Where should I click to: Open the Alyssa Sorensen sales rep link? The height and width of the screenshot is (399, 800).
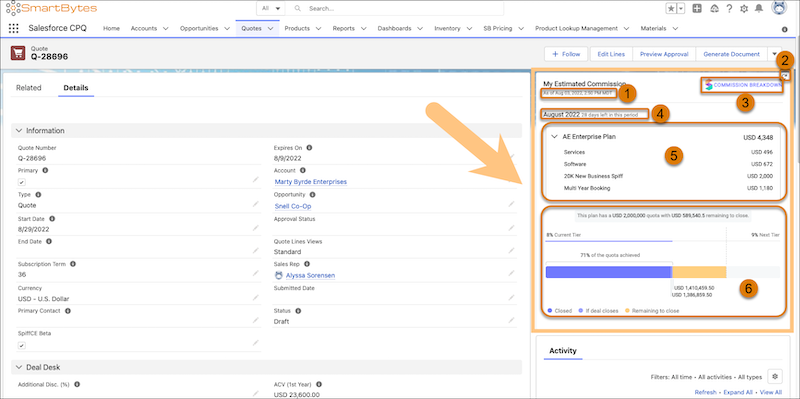click(310, 276)
